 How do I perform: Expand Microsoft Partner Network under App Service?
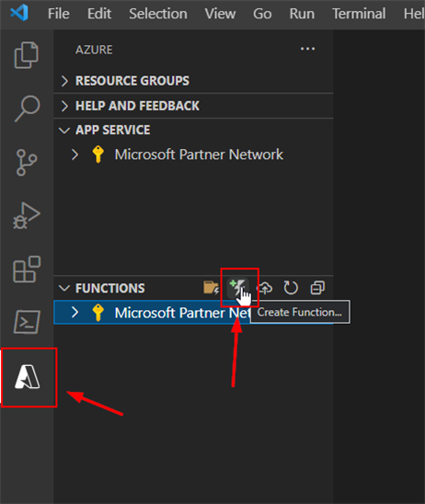[x=75, y=155]
